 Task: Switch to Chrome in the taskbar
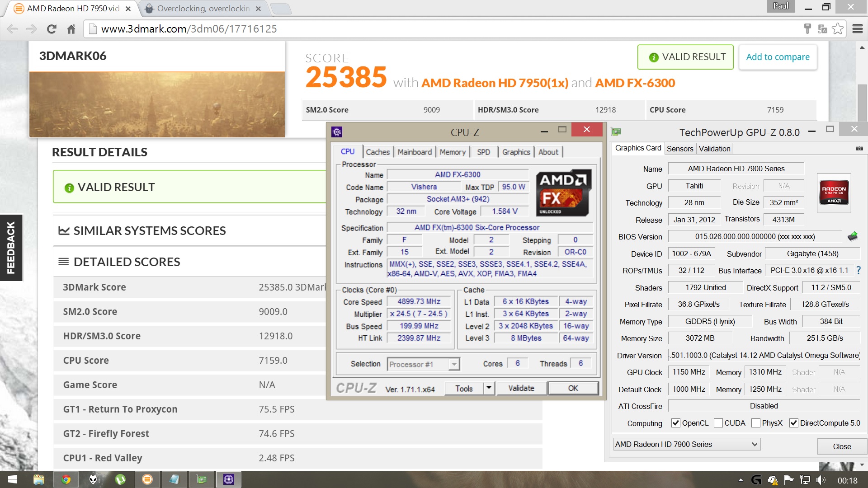click(66, 479)
